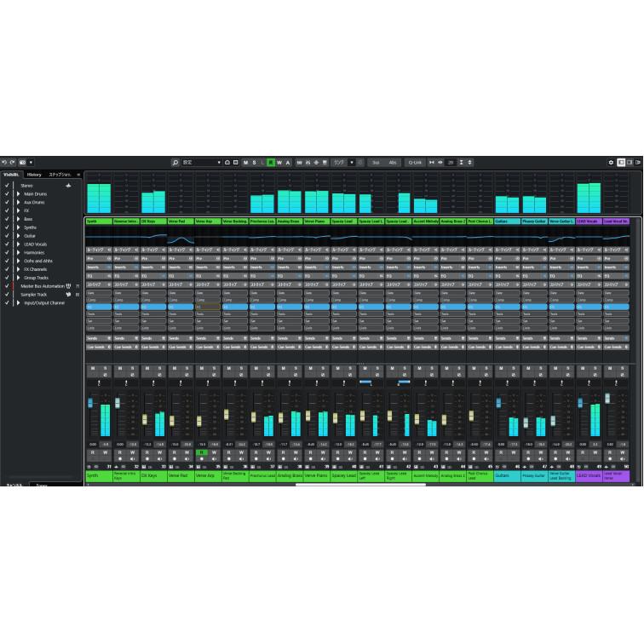The height and width of the screenshot is (644, 644).
Task: Click the Redo arrow in the toolbar
Action: point(12,163)
